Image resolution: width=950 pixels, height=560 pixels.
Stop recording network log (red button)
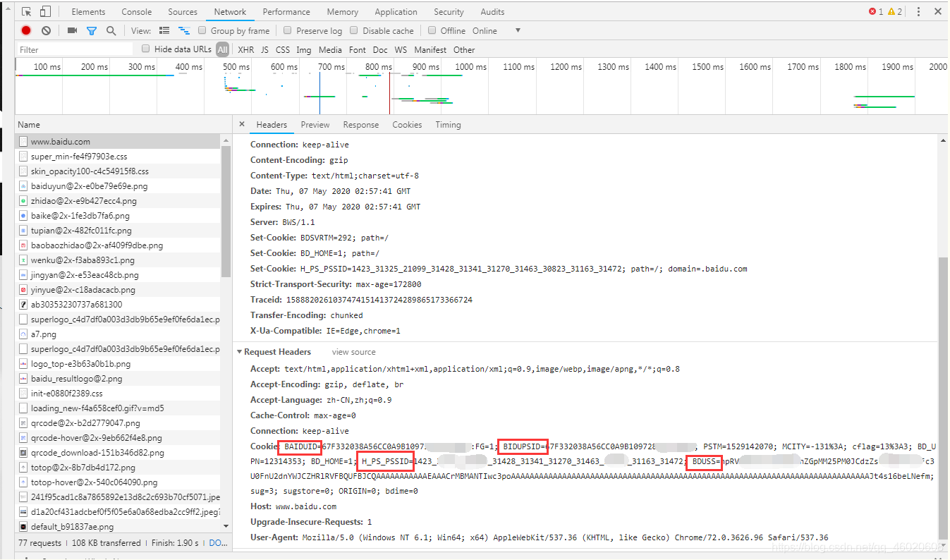[26, 31]
